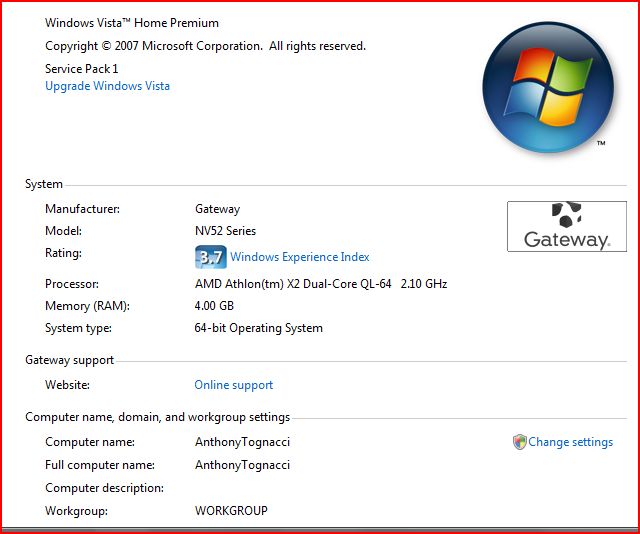640x534 pixels.
Task: Click the 3.7 rating score badge
Action: [210, 257]
